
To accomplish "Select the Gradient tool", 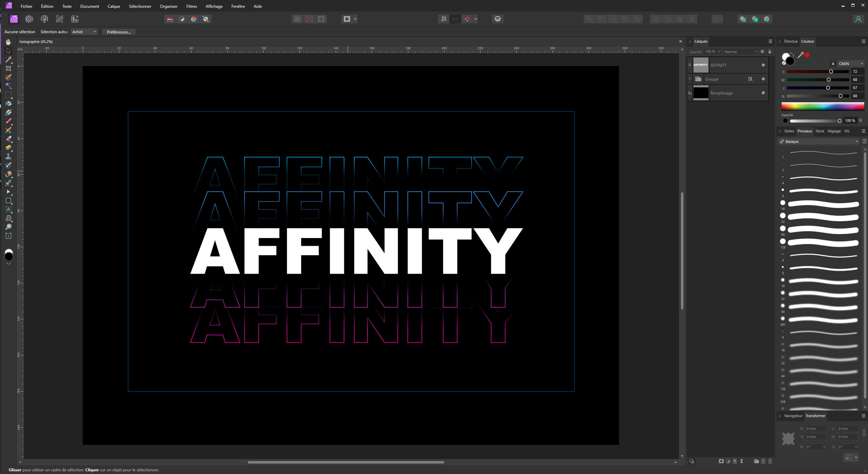I will pyautogui.click(x=8, y=112).
